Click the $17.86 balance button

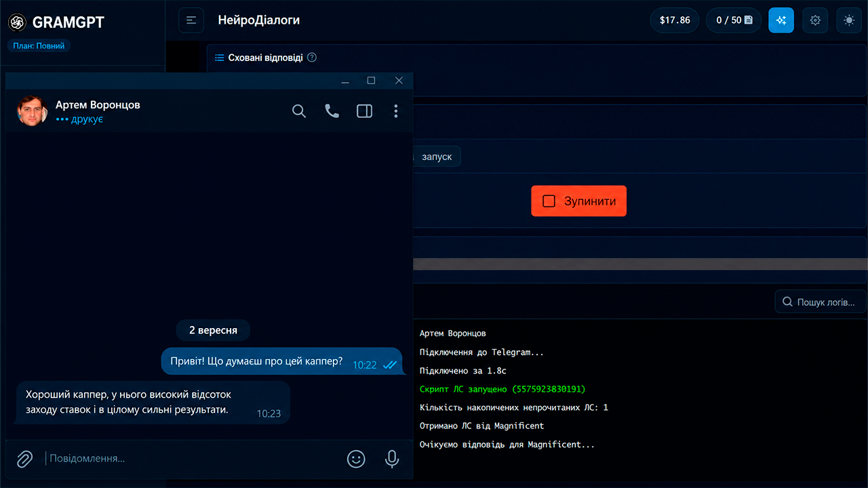tap(675, 20)
